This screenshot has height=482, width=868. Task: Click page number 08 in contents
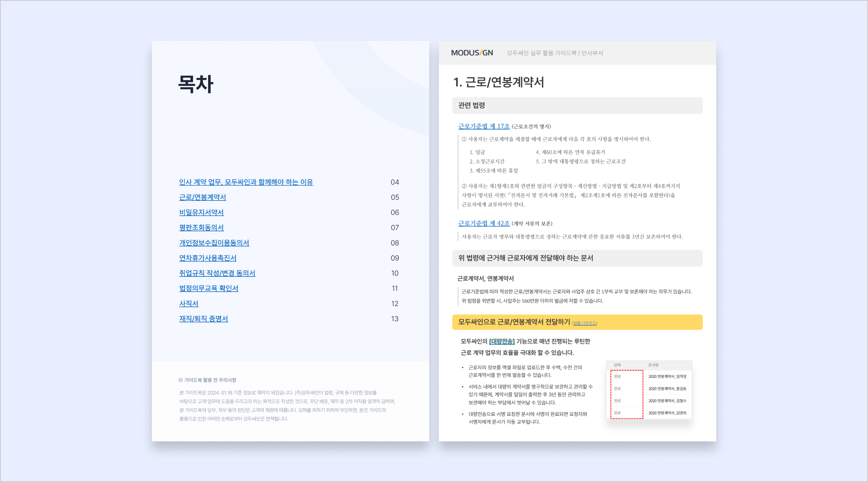(395, 243)
